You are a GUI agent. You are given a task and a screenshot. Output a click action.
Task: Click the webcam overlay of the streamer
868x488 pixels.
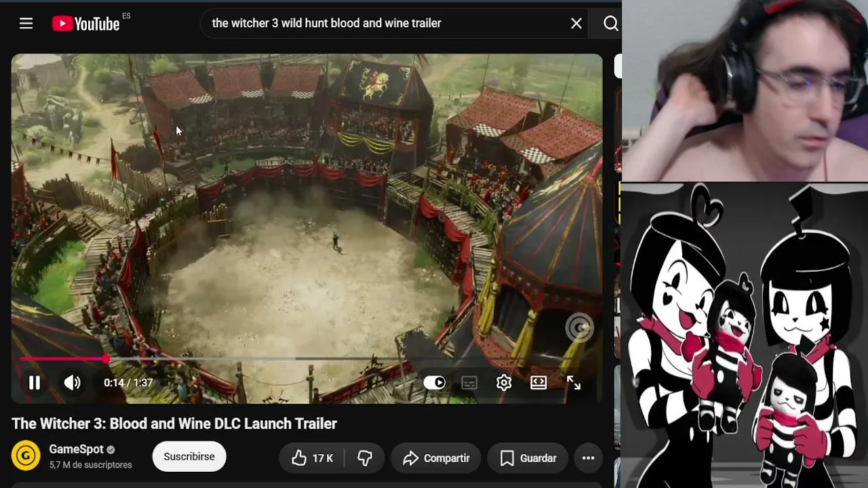[x=745, y=91]
